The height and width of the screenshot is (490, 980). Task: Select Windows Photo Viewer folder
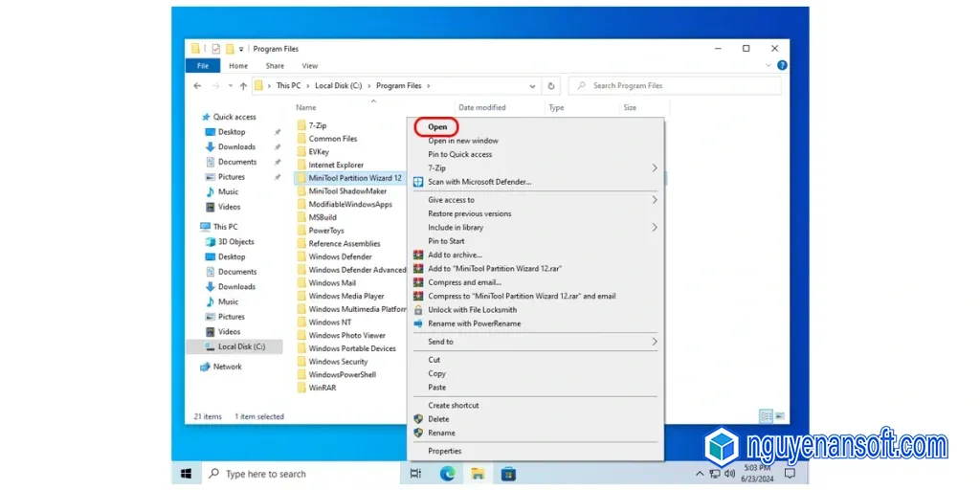(x=346, y=336)
